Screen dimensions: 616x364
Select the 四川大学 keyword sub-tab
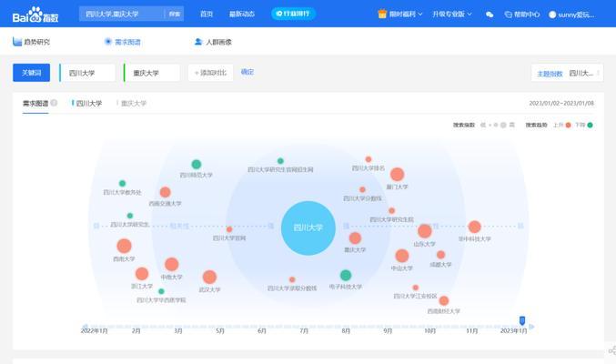point(86,104)
